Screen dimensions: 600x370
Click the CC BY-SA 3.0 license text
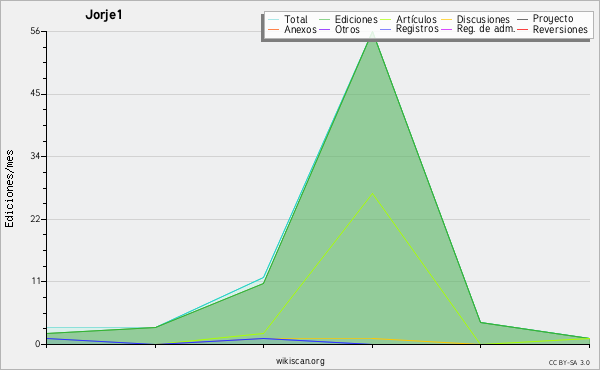[x=569, y=362]
